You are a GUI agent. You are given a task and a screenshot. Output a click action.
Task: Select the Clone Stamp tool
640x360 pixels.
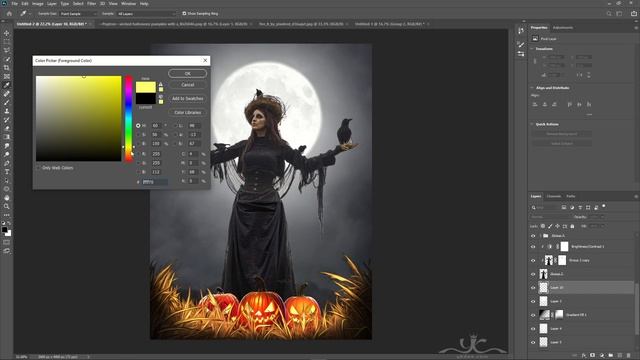point(7,111)
